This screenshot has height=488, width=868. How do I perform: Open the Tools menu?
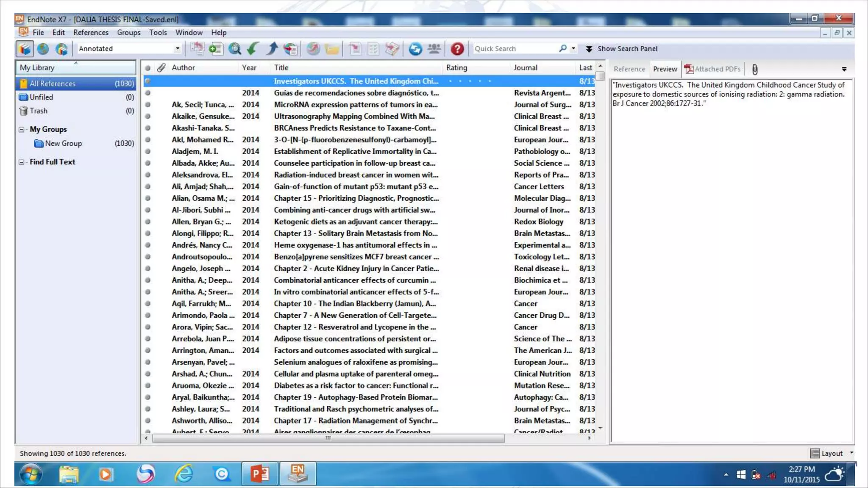(158, 32)
